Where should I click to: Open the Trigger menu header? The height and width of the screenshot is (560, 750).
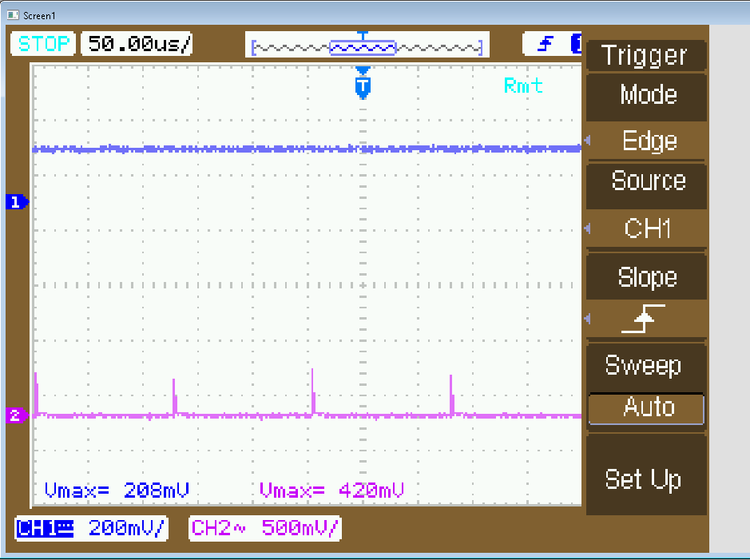coord(645,56)
